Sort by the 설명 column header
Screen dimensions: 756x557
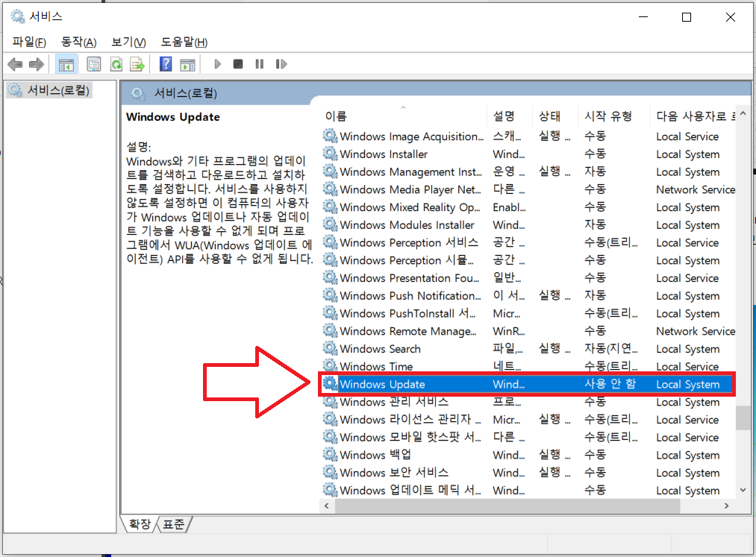coord(510,116)
